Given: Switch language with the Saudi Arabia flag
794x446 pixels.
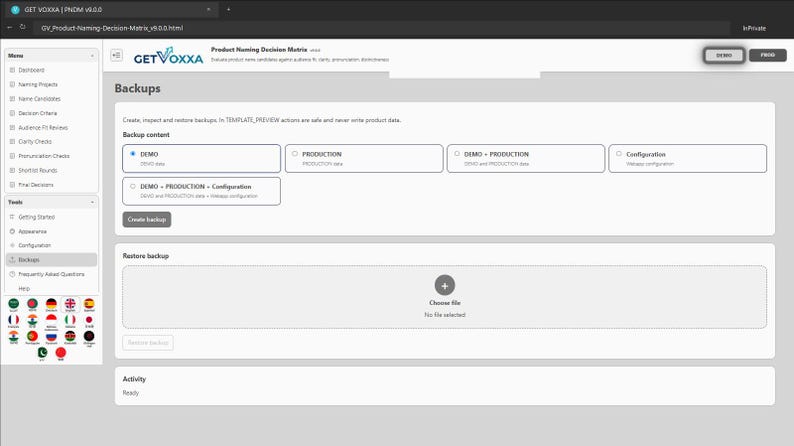Looking at the screenshot, I should (x=14, y=304).
